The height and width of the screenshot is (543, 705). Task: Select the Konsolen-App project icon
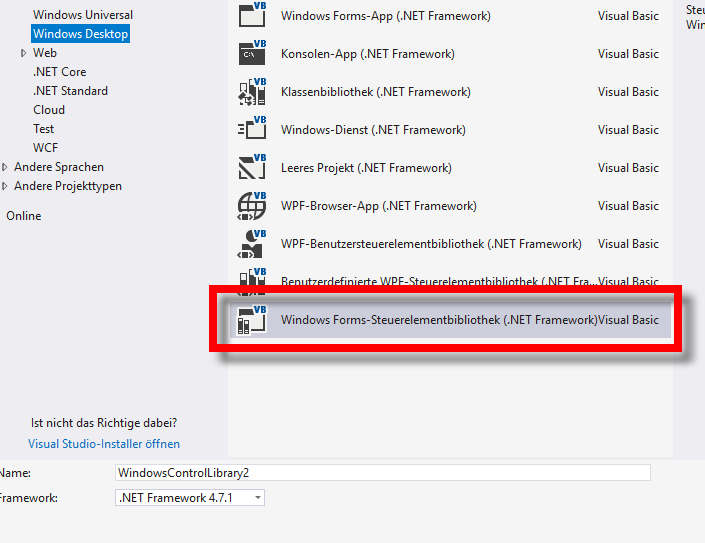(252, 54)
